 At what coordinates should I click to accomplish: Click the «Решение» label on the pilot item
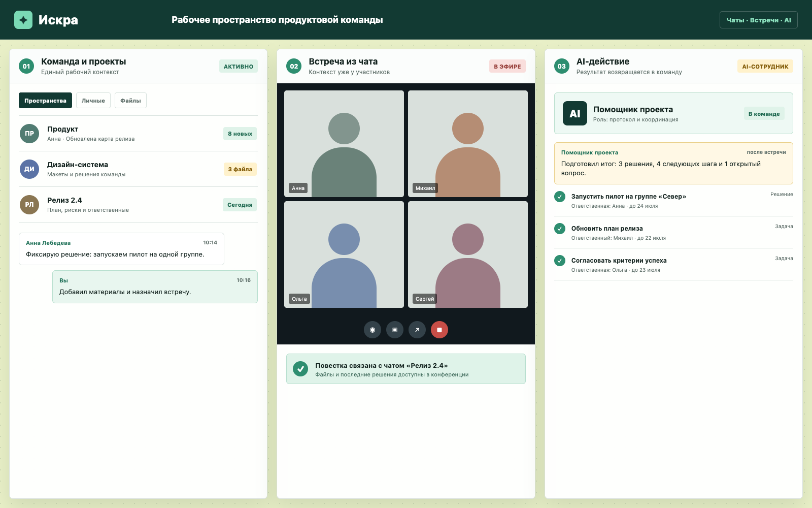[782, 194]
